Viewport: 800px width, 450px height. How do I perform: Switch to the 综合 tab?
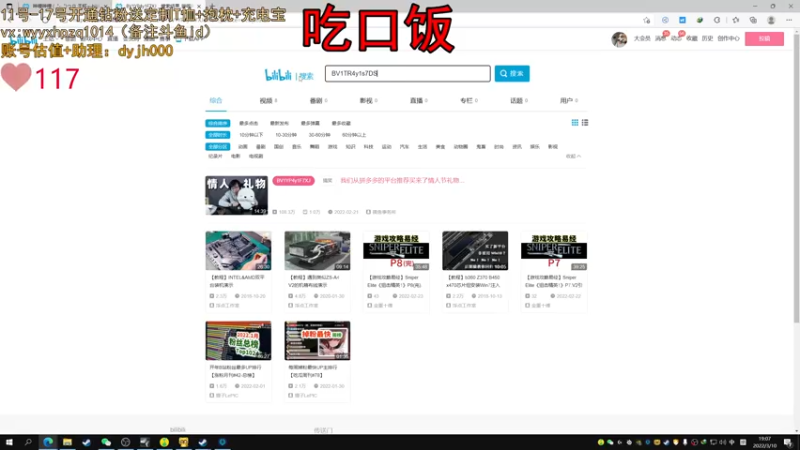[216, 101]
